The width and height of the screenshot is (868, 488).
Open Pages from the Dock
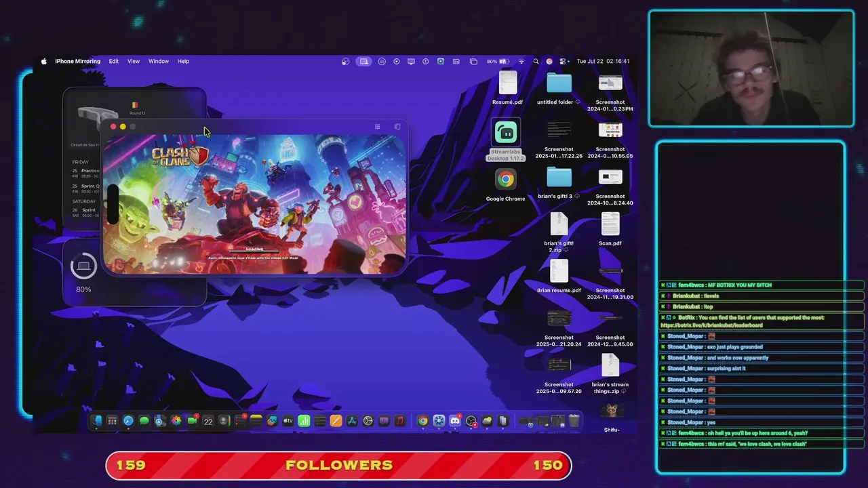(336, 421)
